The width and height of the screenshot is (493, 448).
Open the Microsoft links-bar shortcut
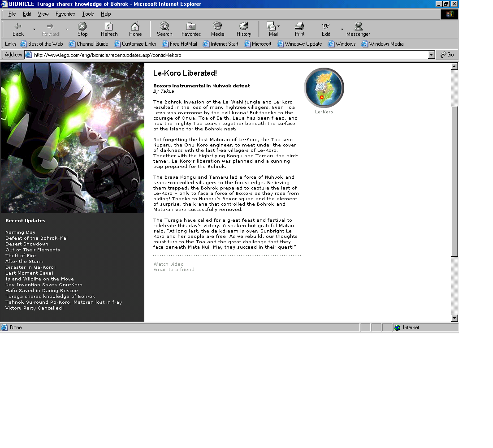click(x=258, y=44)
